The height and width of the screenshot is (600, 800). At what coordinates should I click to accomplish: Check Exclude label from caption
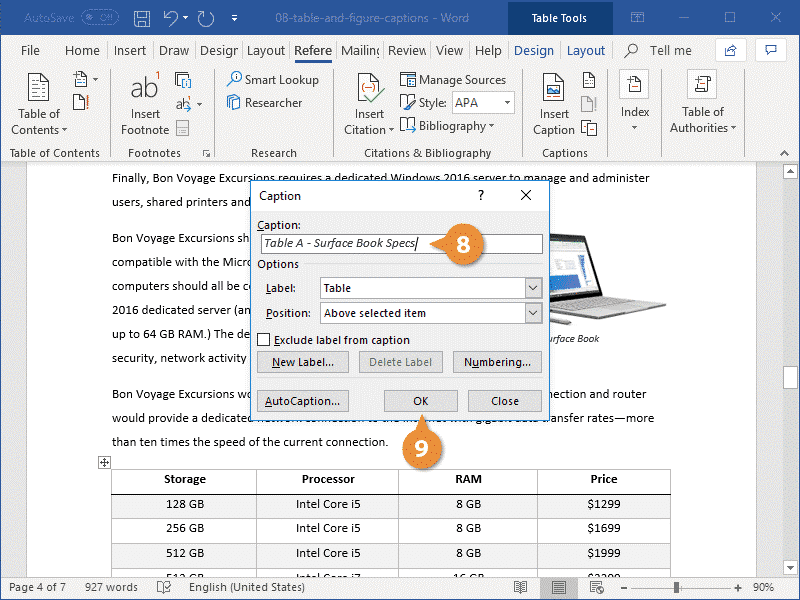point(262,339)
